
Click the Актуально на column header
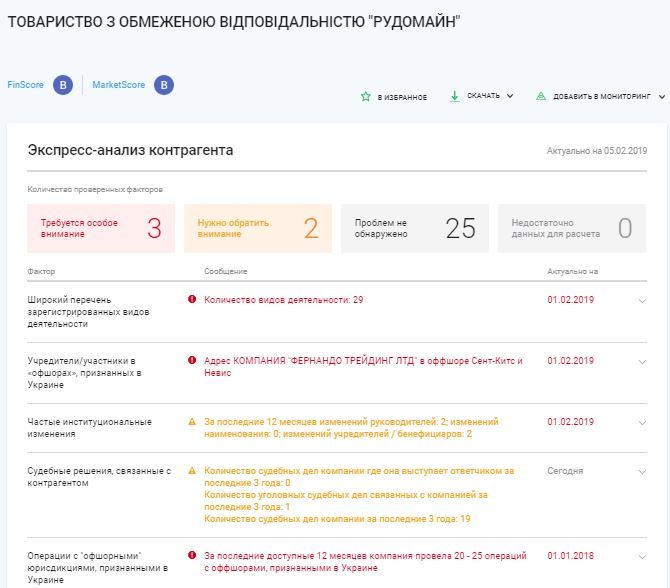pyautogui.click(x=573, y=271)
